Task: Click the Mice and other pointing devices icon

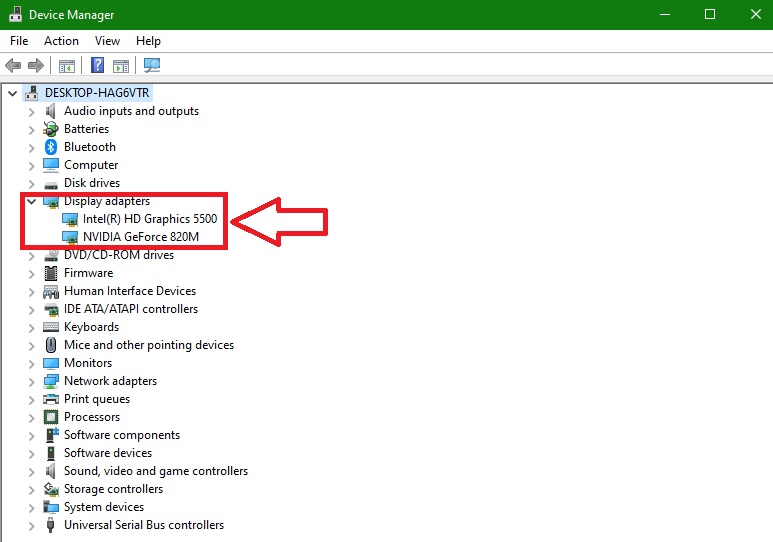Action: click(51, 345)
